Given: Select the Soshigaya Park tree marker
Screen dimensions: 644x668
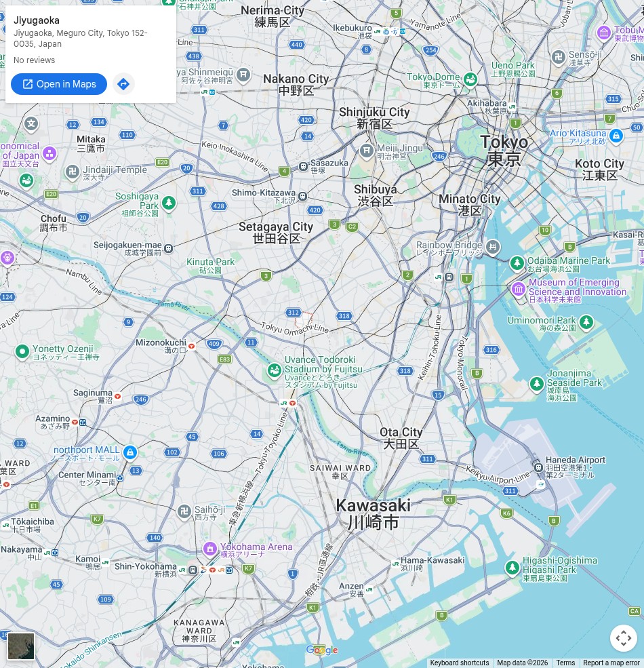Looking at the screenshot, I should point(169,203).
